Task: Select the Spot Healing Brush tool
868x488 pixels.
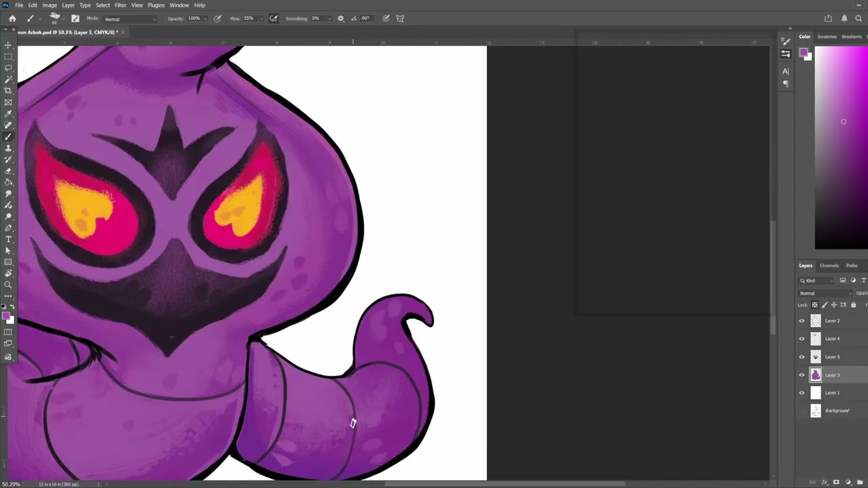Action: point(8,125)
